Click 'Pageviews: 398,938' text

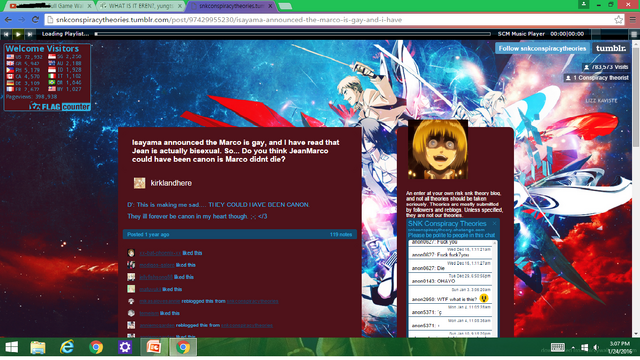click(31, 97)
